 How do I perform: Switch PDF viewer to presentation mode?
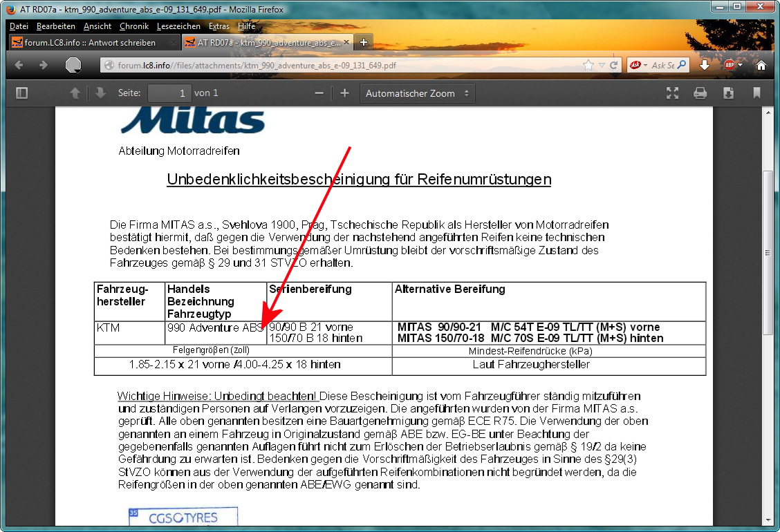coord(671,93)
